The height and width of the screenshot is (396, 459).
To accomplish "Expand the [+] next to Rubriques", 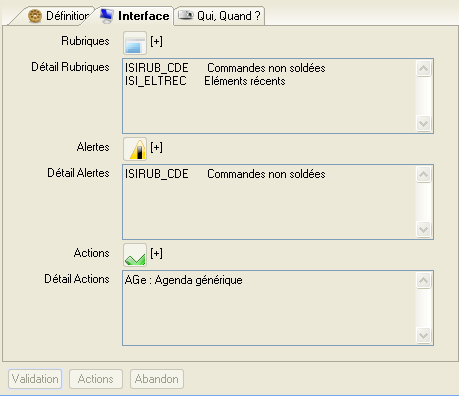I will [156, 41].
